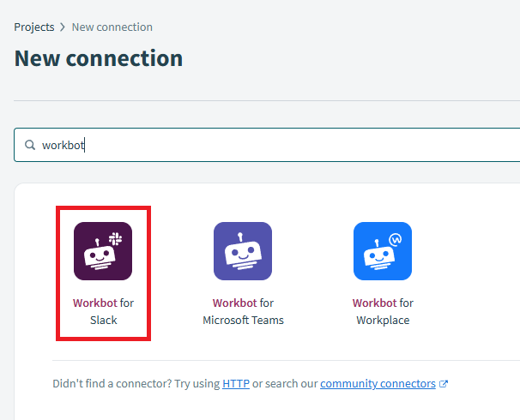Click the Workbot for Slack label
This screenshot has height=420, width=520.
pos(104,311)
